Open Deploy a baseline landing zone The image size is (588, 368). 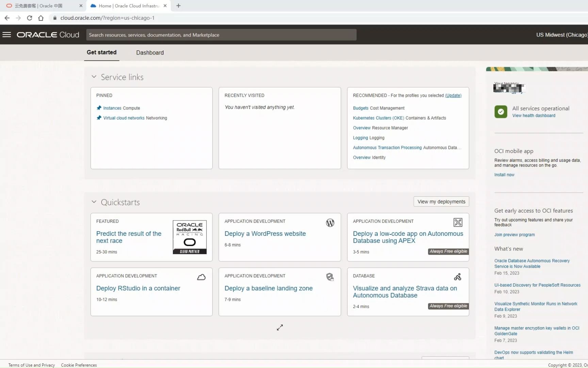268,288
